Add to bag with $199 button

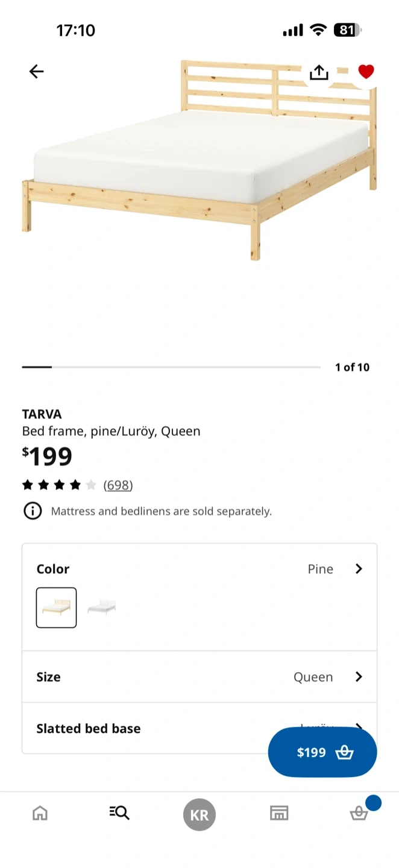(x=322, y=752)
